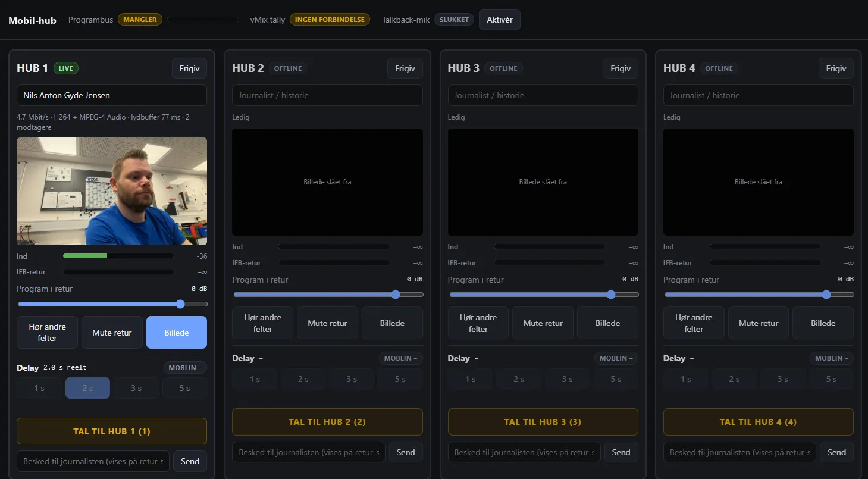Click the LIVE status badge on HUB 1
Image resolution: width=868 pixels, height=479 pixels.
click(x=66, y=68)
